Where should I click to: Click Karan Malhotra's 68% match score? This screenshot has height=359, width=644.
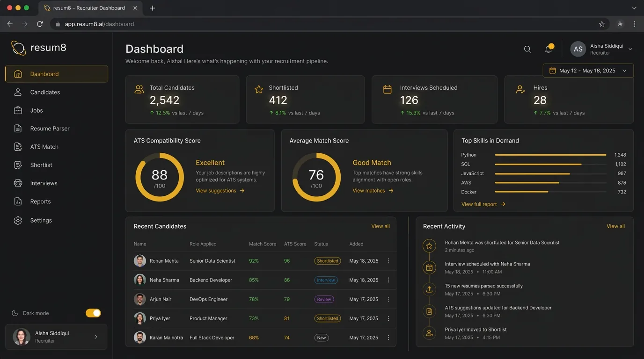(x=254, y=337)
